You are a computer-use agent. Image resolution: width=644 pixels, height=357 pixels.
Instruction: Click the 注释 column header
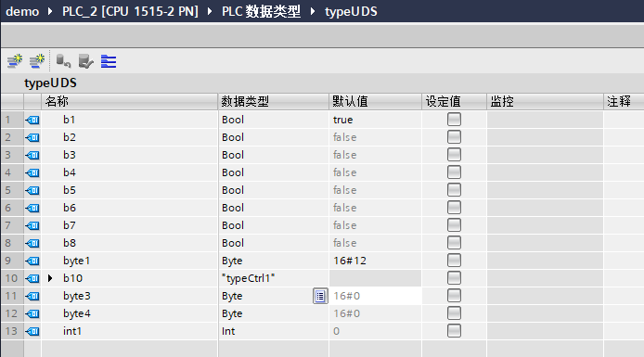click(x=624, y=101)
